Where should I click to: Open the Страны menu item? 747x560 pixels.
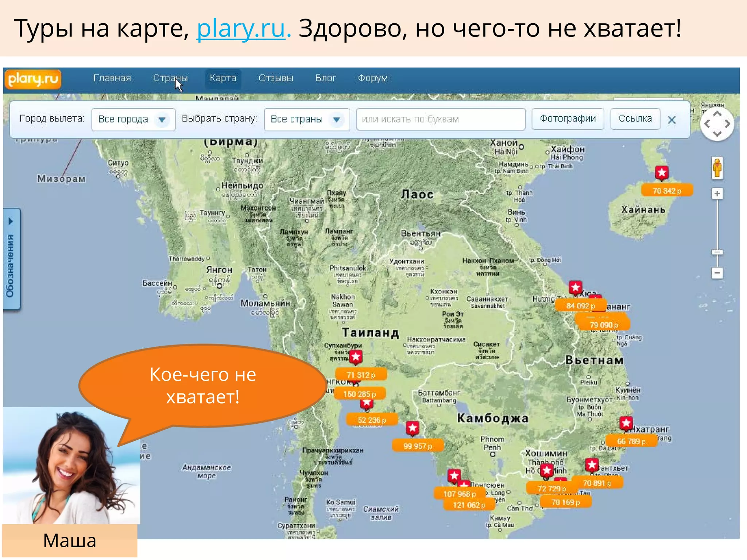(x=170, y=78)
